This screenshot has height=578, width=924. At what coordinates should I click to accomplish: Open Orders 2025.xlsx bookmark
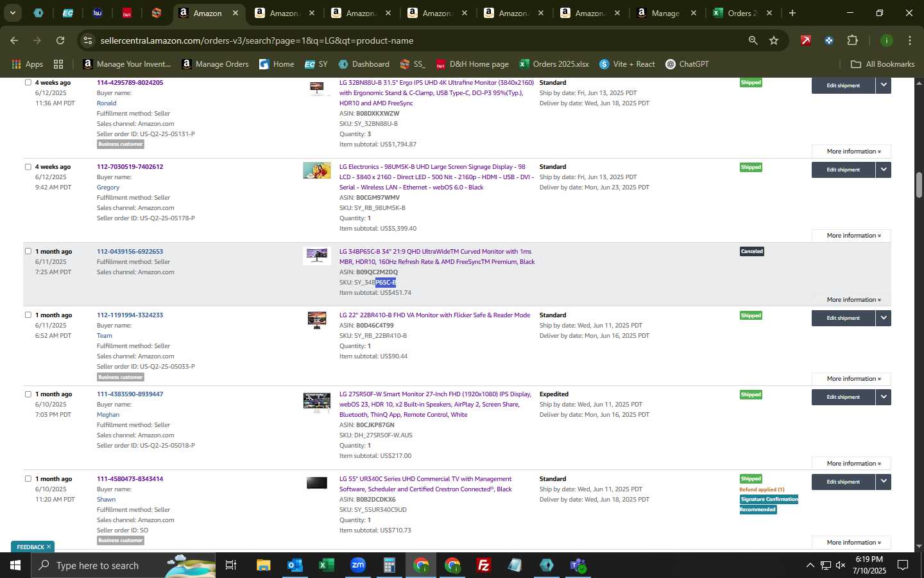[554, 64]
